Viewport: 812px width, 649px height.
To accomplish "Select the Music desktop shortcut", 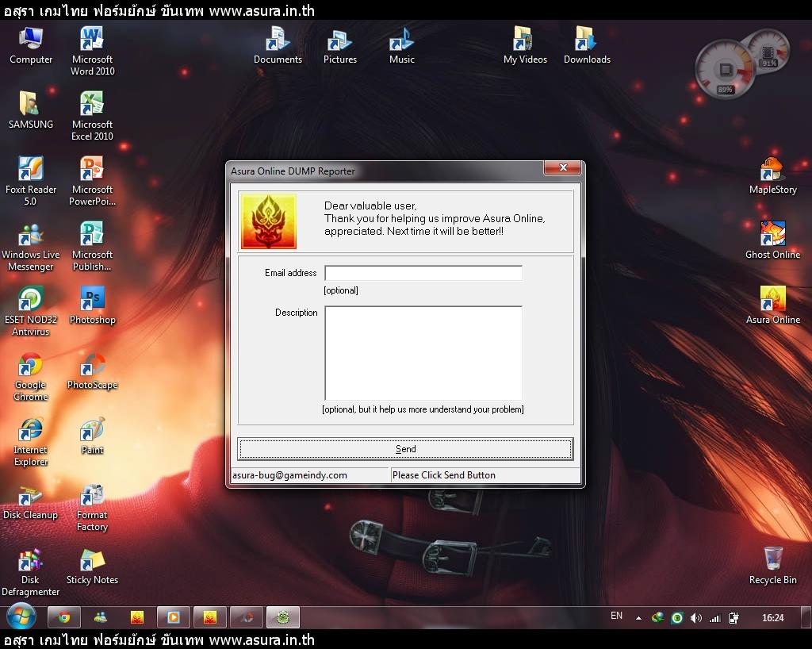I will pyautogui.click(x=402, y=45).
